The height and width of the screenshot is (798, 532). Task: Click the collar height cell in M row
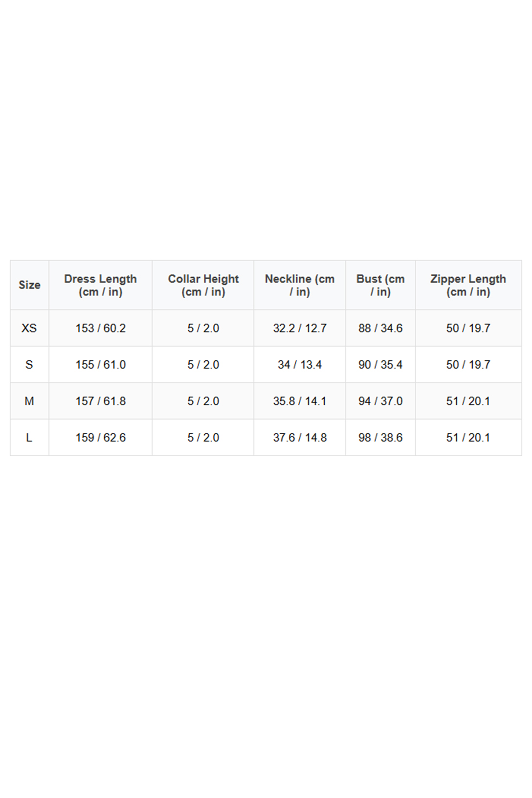coord(203,401)
